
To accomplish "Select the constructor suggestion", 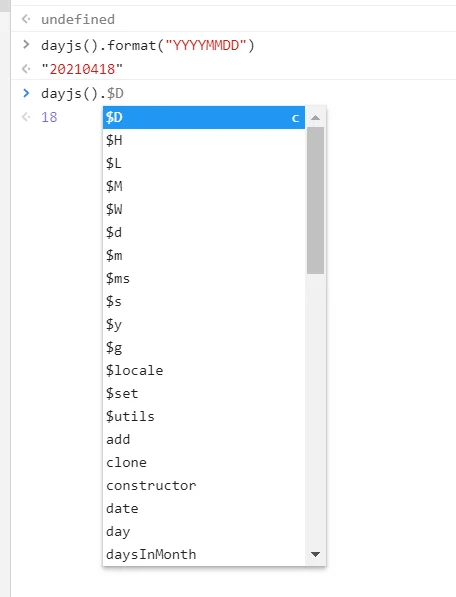I will pos(204,485).
